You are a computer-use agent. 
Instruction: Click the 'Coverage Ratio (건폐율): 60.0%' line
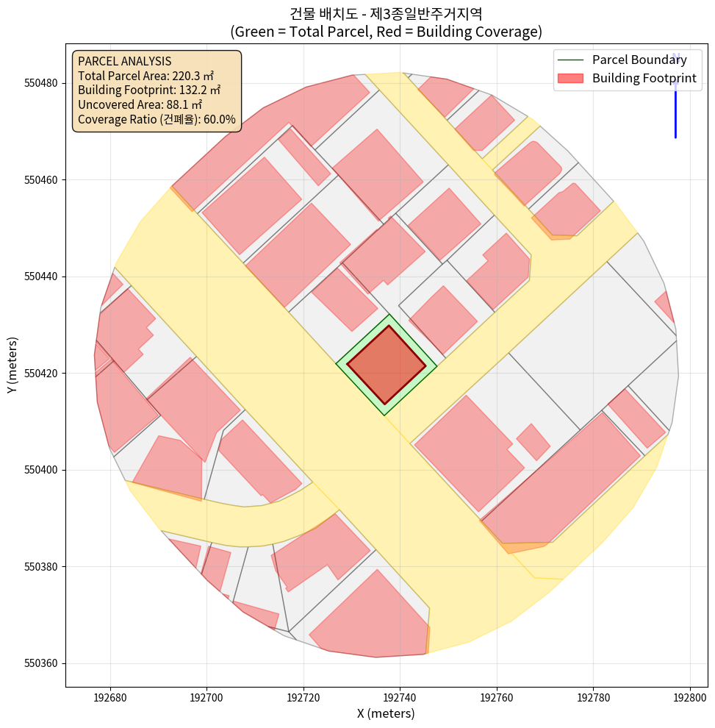[x=157, y=119]
